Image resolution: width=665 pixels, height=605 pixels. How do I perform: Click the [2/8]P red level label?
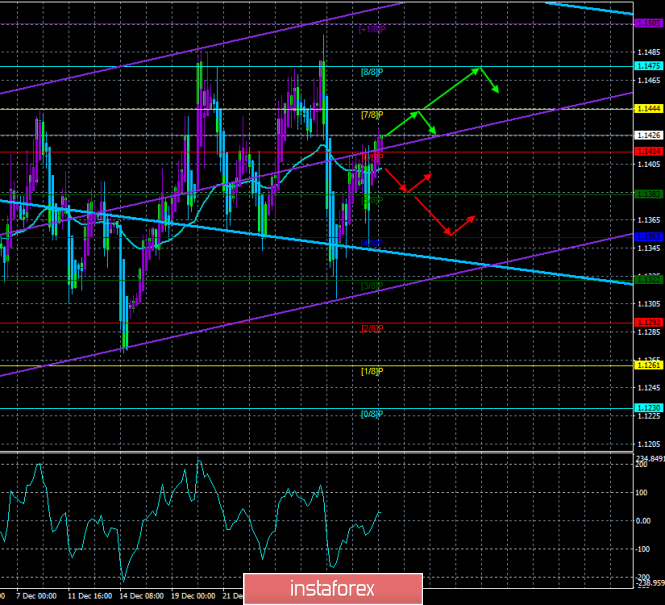pos(371,329)
